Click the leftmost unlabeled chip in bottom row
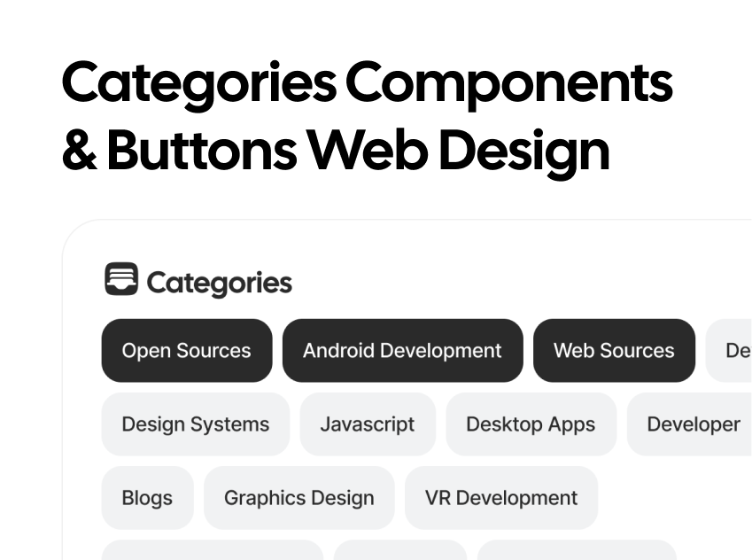Image resolution: width=752 pixels, height=560 pixels. (x=213, y=554)
